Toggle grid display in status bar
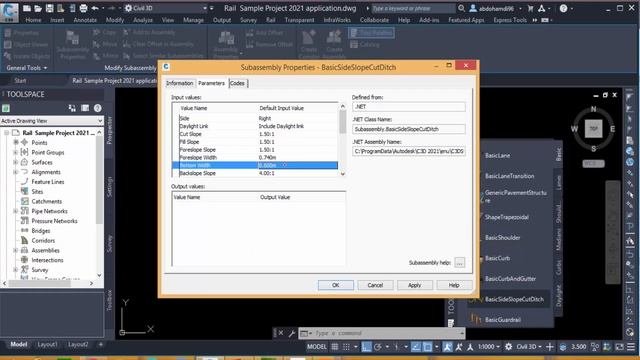Image resolution: width=640 pixels, height=360 pixels. click(335, 347)
